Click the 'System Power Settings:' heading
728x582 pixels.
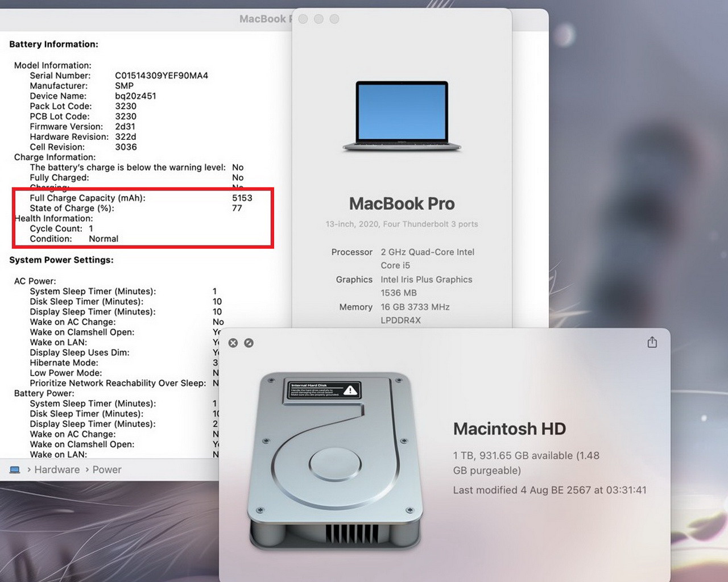click(x=61, y=260)
